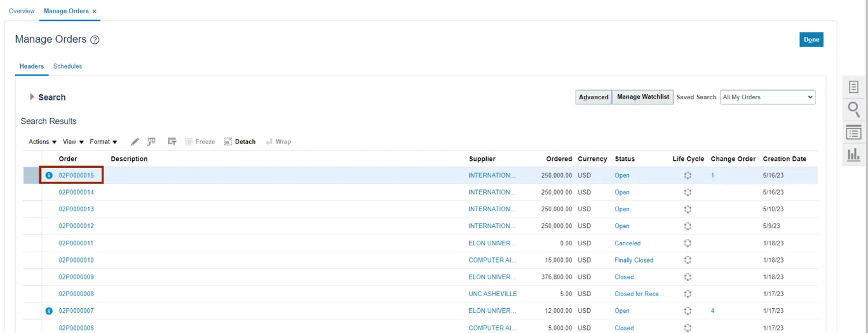Screen dimensions: 868x333
Task: Open the Saved Search dropdown
Action: 767,97
